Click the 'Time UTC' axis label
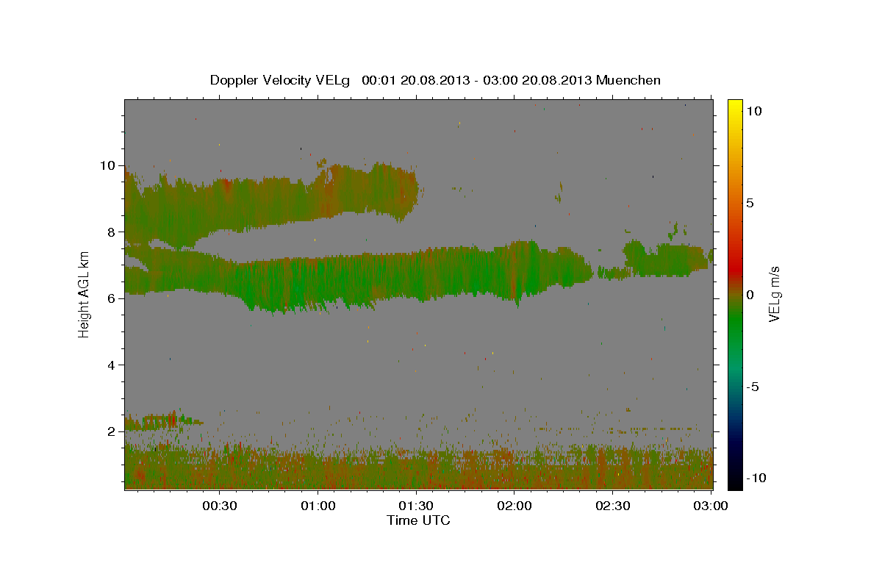The height and width of the screenshot is (588, 882). click(418, 520)
